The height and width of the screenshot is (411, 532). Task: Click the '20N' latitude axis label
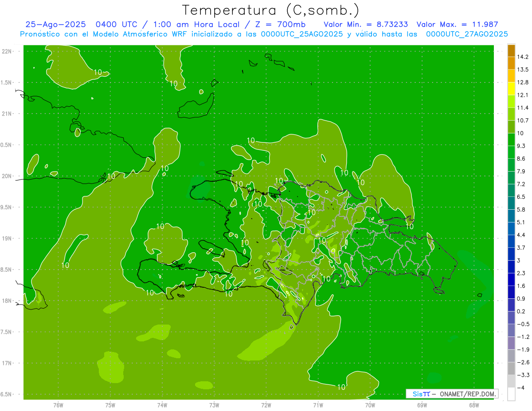tap(7, 176)
